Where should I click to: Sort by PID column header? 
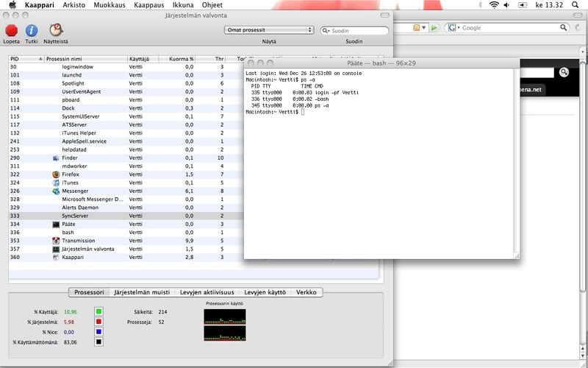(x=26, y=59)
